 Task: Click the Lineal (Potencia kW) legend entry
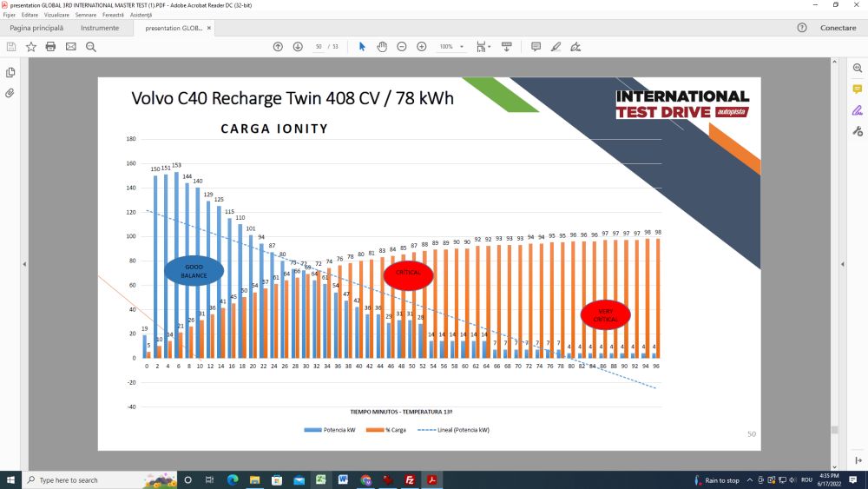pos(453,430)
